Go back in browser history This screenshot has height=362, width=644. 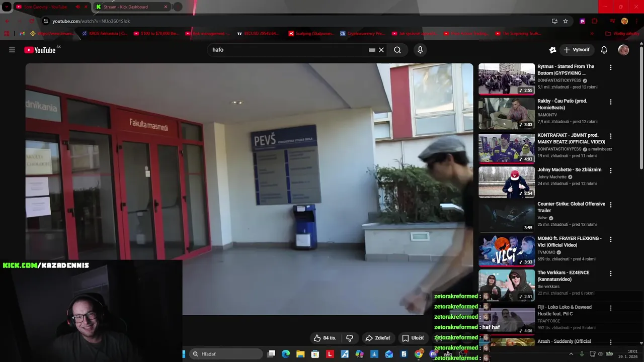pos(7,21)
